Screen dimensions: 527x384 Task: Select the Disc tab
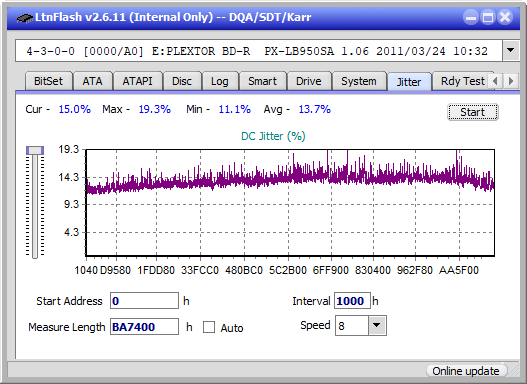[182, 81]
